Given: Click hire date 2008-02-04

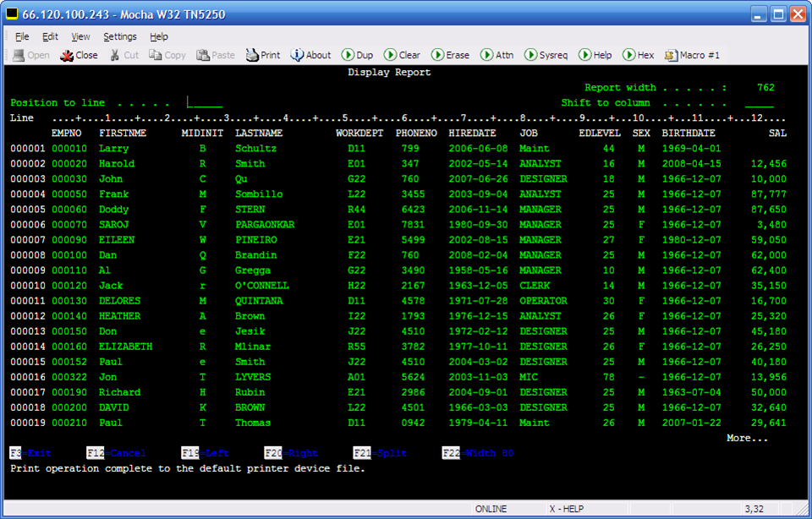Looking at the screenshot, I should [x=478, y=255].
